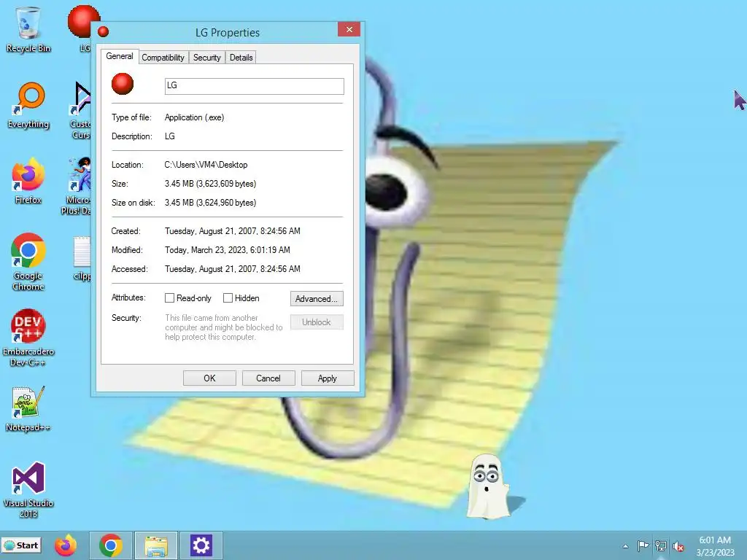The height and width of the screenshot is (560, 747).
Task: Open Visual Studio 2013 shortcut
Action: tap(28, 489)
